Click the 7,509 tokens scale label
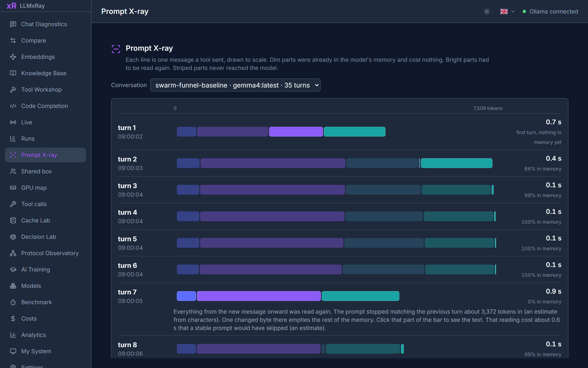 488,108
